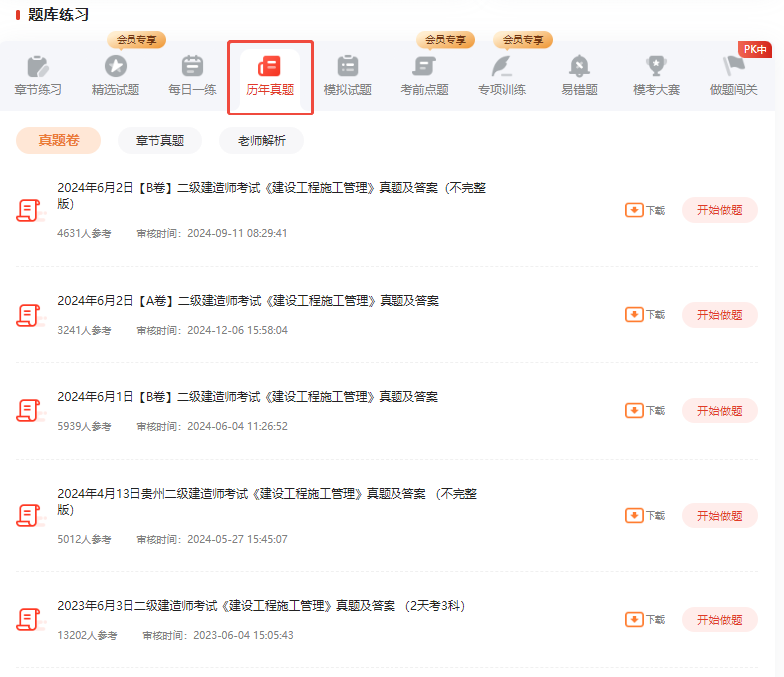Image resolution: width=784 pixels, height=677 pixels.
Task: Click download icon for 2024年6月2日 A卷
Action: coord(634,315)
